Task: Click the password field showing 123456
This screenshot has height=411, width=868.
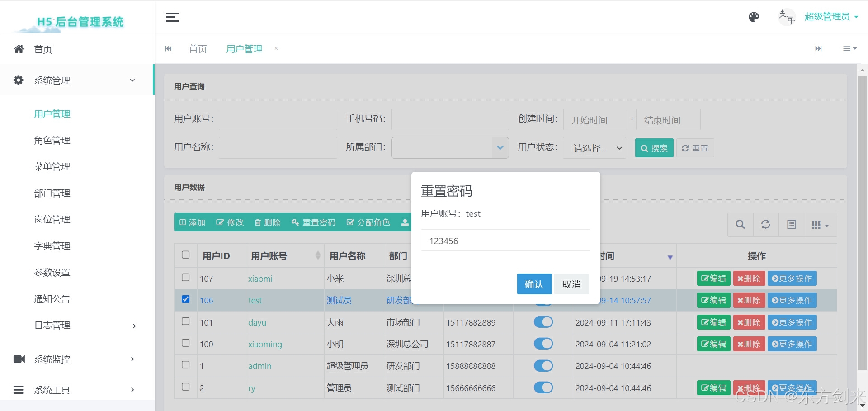Action: 505,240
